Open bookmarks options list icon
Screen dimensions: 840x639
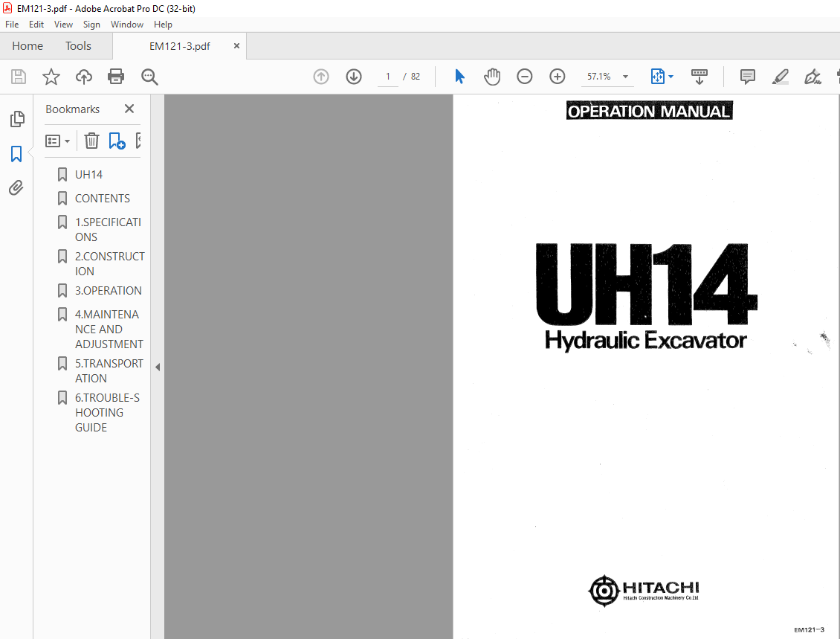pos(57,141)
